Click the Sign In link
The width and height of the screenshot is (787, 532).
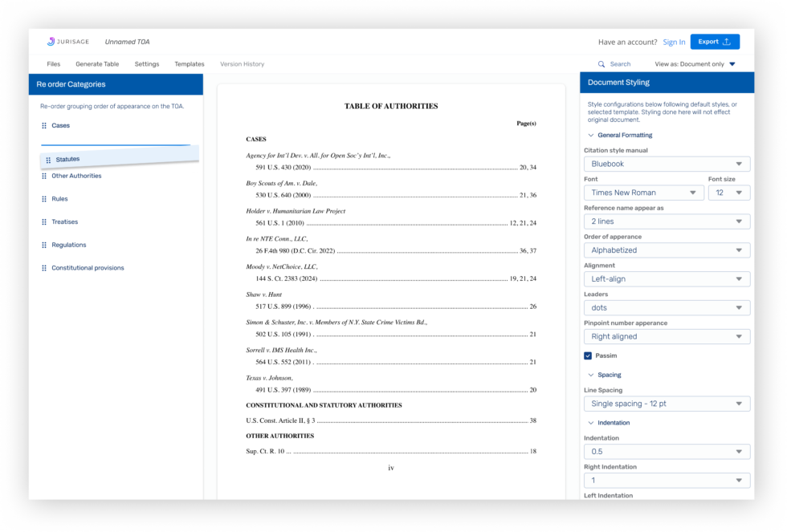[x=674, y=42]
